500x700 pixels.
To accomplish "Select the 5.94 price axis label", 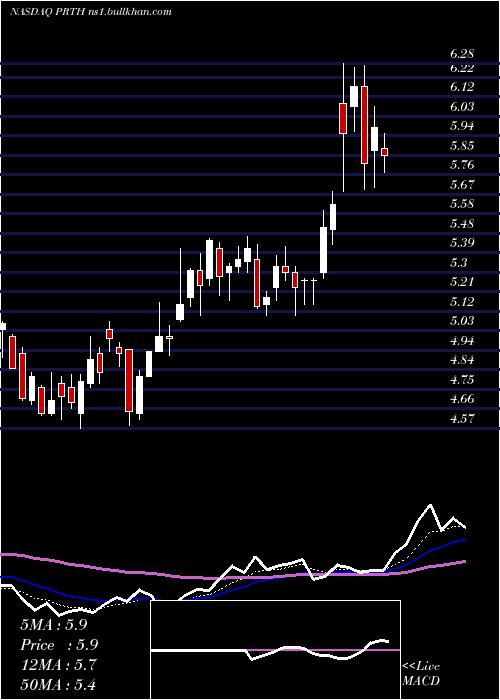I will click(462, 126).
